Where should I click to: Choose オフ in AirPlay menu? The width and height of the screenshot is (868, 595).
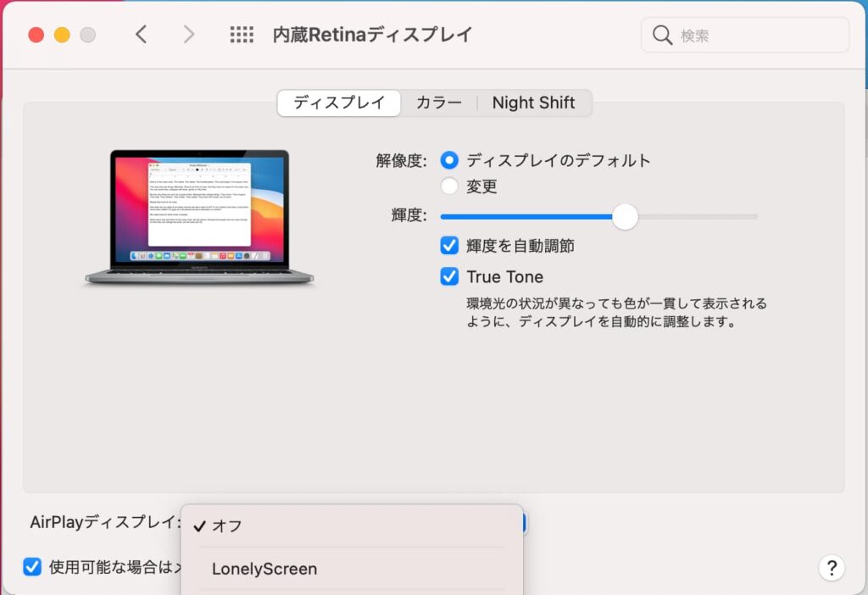click(x=352, y=525)
